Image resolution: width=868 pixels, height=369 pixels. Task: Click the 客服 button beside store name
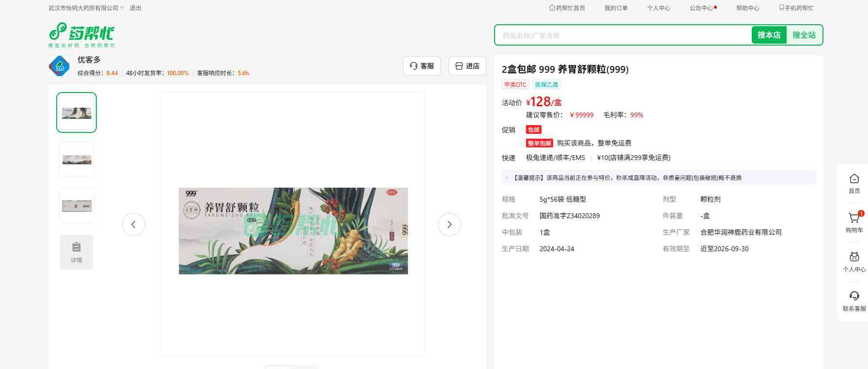[x=422, y=66]
